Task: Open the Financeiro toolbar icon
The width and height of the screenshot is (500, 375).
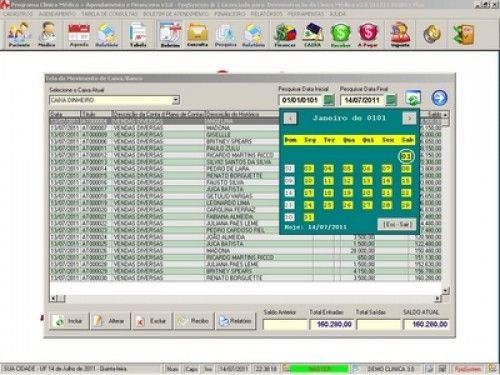Action: (285, 35)
